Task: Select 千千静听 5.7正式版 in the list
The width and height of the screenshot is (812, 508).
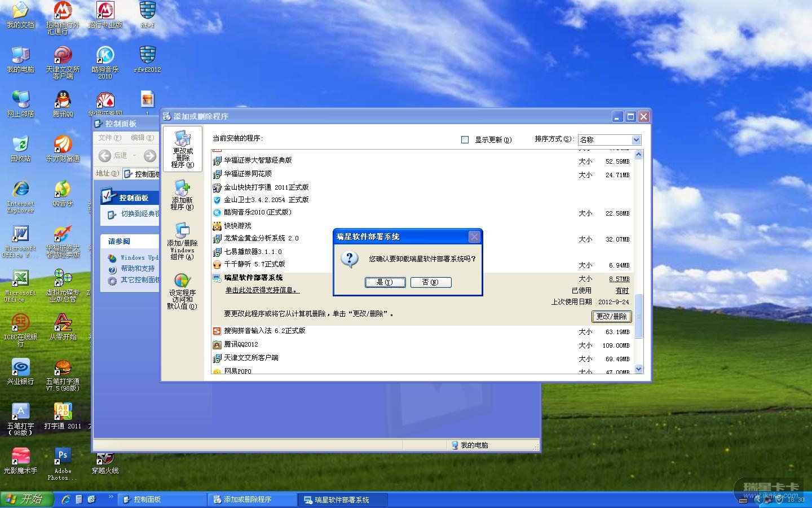Action: (422, 264)
